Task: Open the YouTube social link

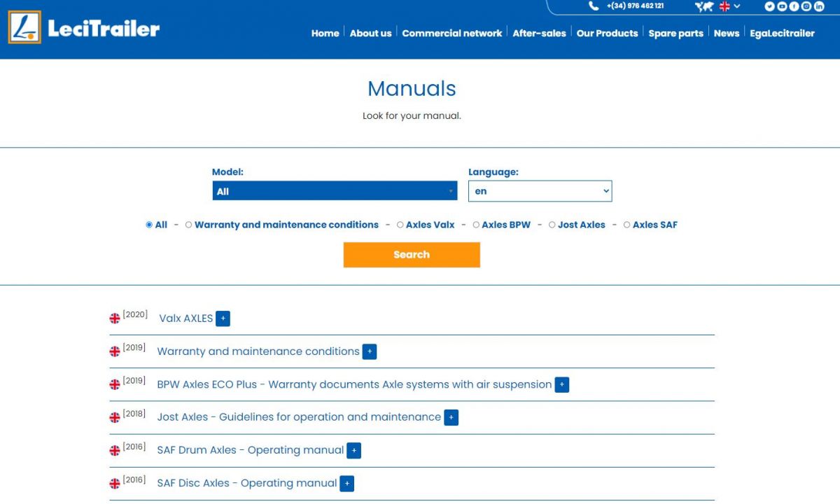Action: tap(782, 6)
